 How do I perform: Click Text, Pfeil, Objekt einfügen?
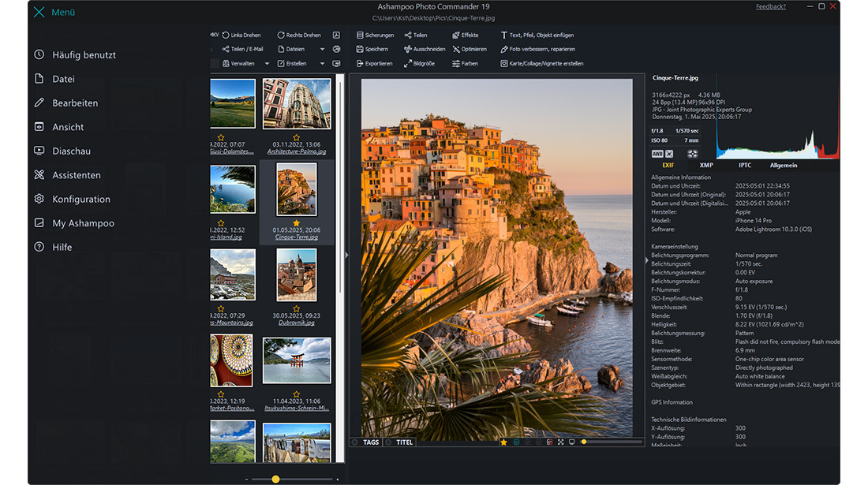coord(537,35)
